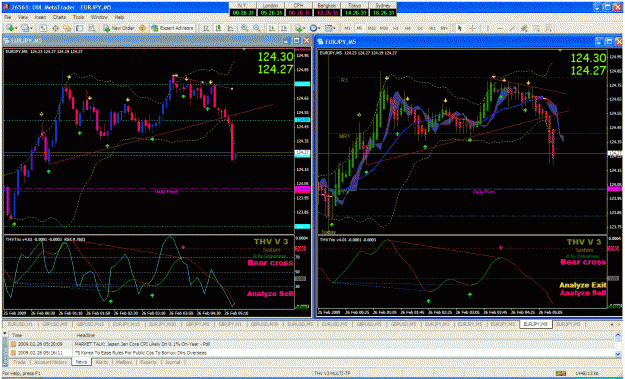Select the D1 timeframe button
Image resolution: width=625 pixels, height=379 pixels.
coord(420,28)
